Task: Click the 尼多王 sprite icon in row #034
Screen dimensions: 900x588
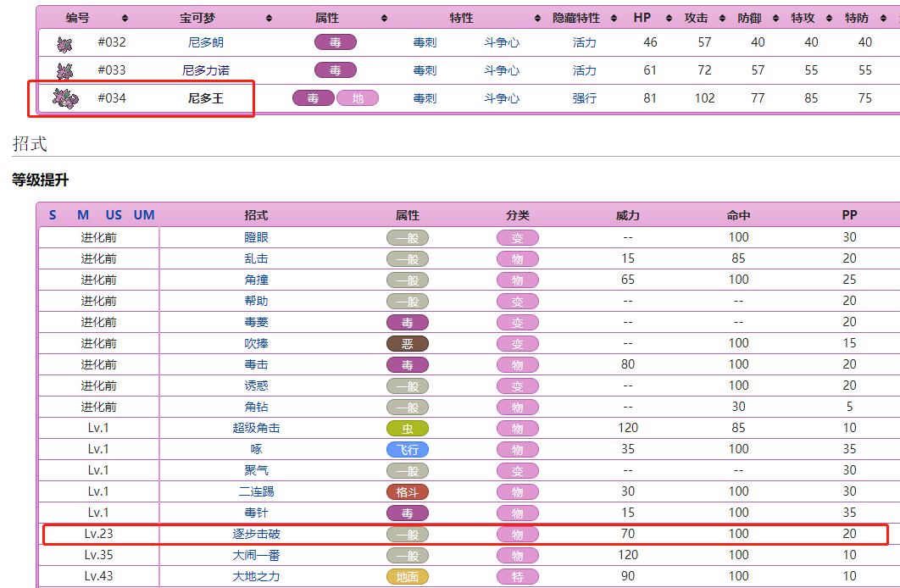Action: (65, 98)
